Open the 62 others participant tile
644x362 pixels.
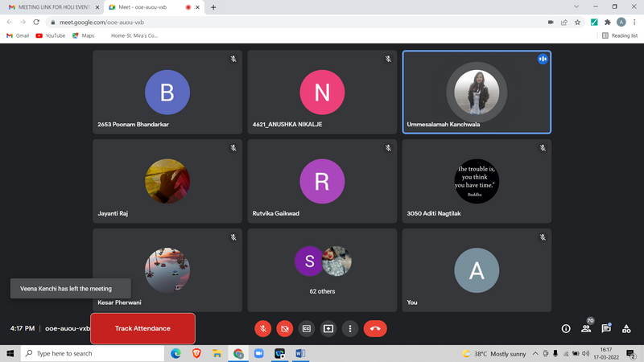322,269
